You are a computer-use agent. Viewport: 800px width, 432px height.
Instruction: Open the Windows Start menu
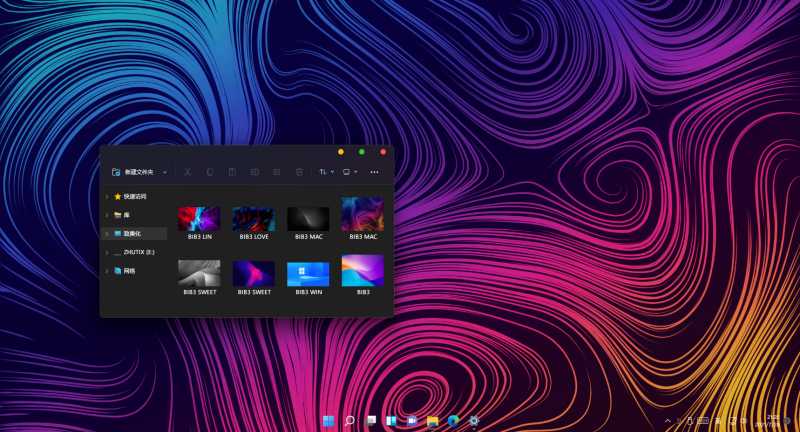click(329, 421)
